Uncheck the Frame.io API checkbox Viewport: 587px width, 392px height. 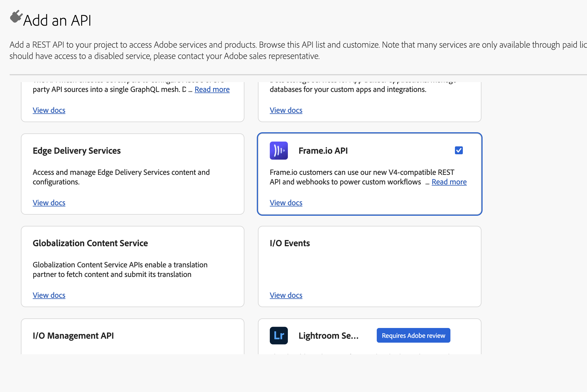[x=459, y=150]
